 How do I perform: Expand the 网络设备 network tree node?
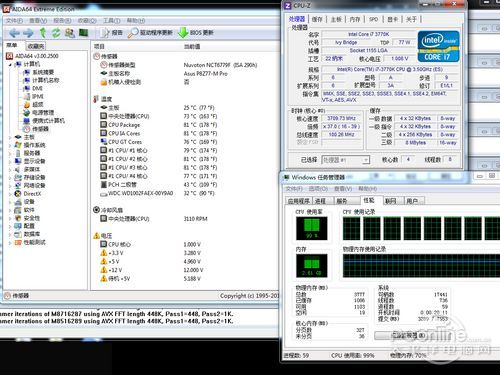tap(10, 186)
